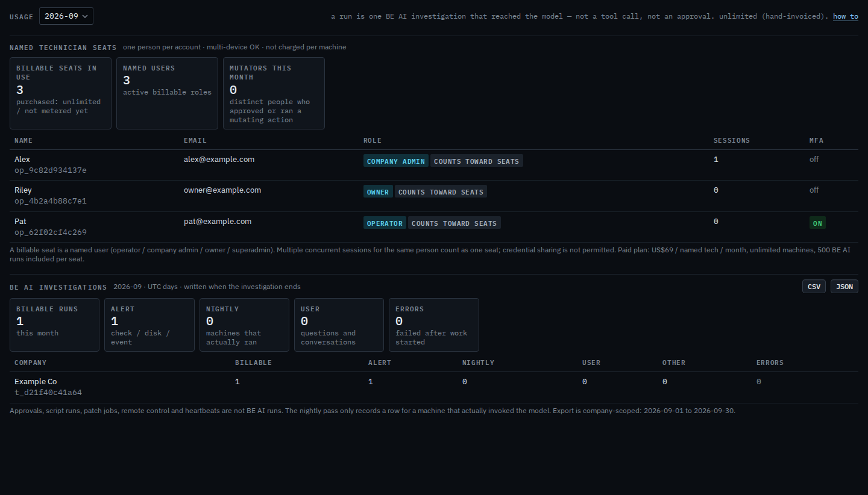868x495 pixels.
Task: Click Riley's MFA off status
Action: [x=814, y=190]
